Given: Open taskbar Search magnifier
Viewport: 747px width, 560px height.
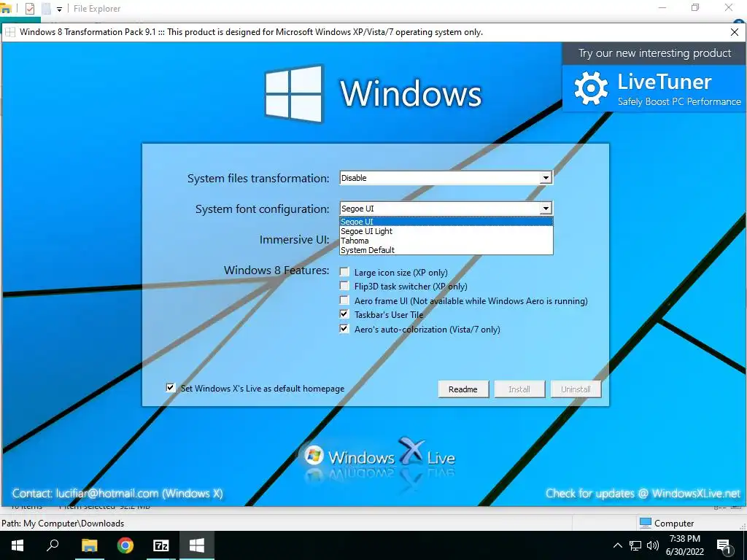Looking at the screenshot, I should (53, 545).
